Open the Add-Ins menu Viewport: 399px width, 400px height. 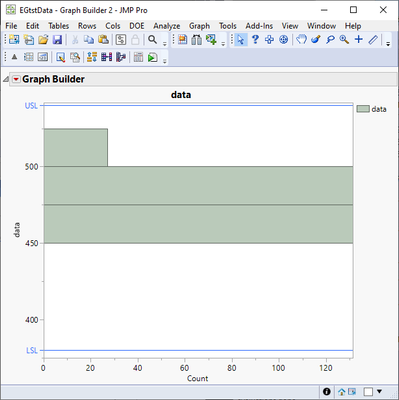coord(259,26)
